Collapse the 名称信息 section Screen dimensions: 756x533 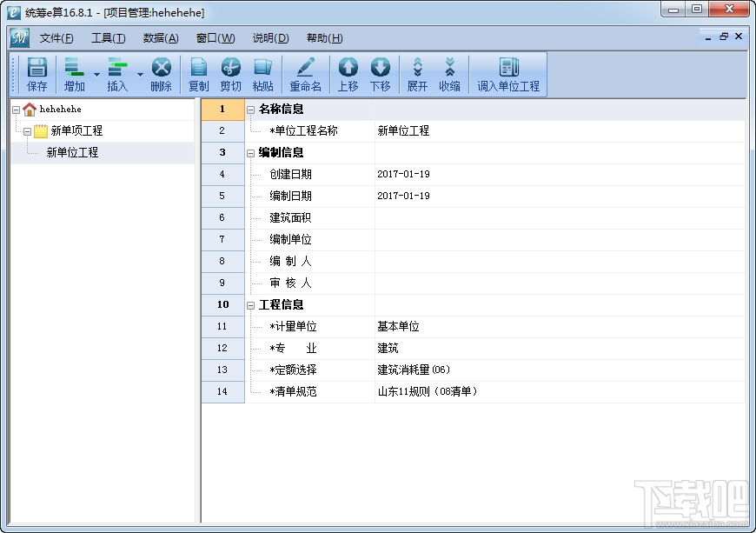pyautogui.click(x=251, y=110)
